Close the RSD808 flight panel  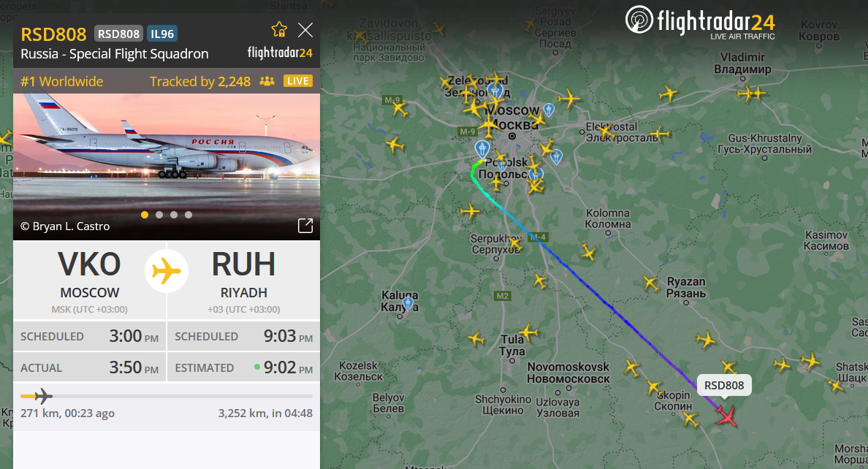pos(305,30)
